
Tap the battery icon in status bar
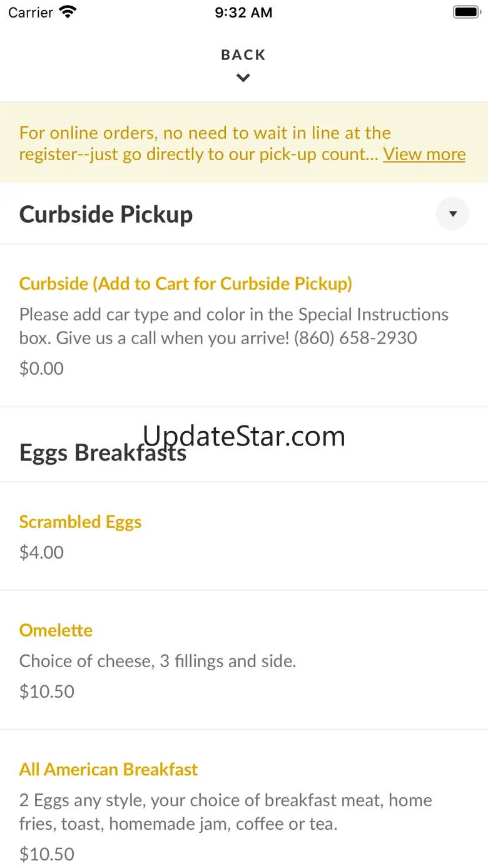(466, 12)
